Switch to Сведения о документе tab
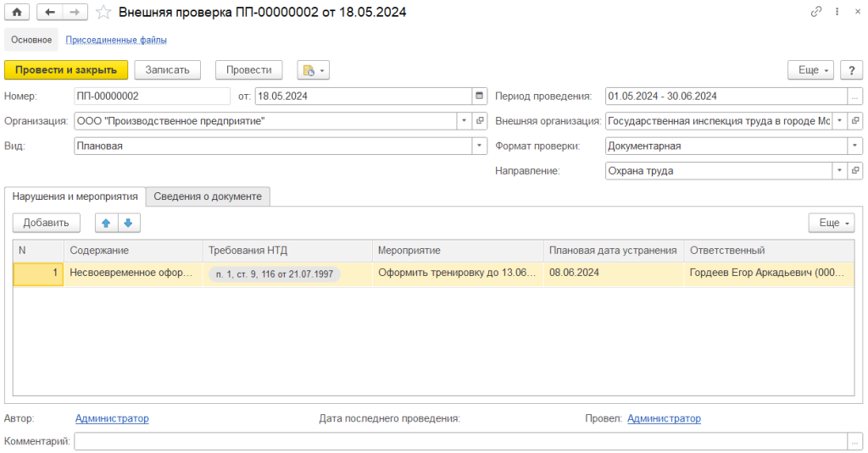Viewport: 868px width, 453px height. 208,196
